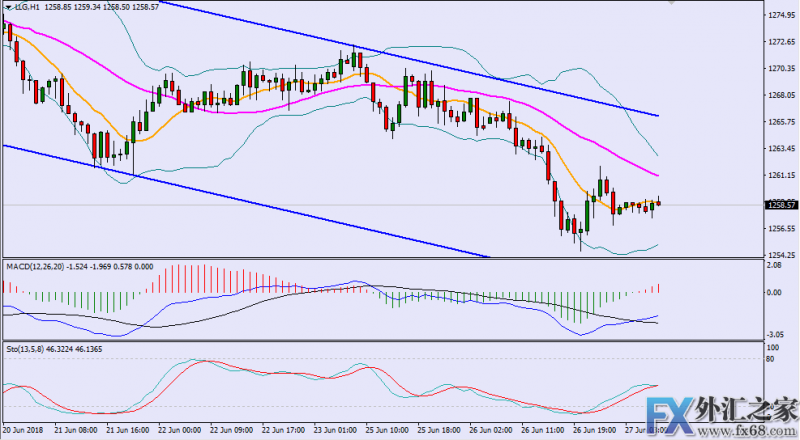Click the 1261.15 price axis label
The width and height of the screenshot is (800, 440).
[781, 175]
